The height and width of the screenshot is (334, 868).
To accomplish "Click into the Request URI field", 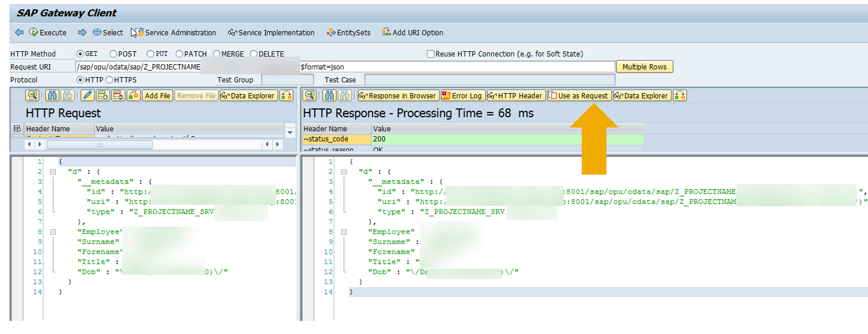I will pos(345,67).
